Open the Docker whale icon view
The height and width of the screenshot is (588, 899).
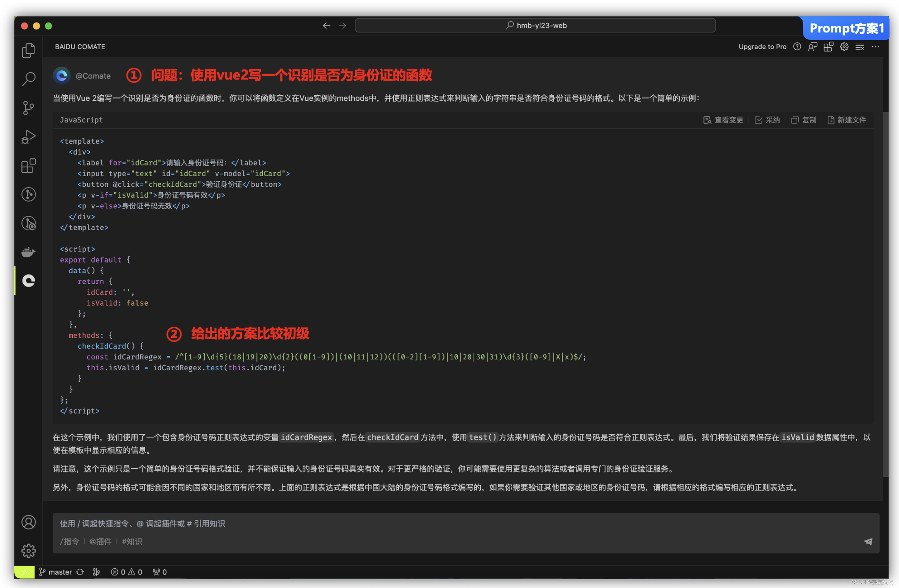pos(28,252)
